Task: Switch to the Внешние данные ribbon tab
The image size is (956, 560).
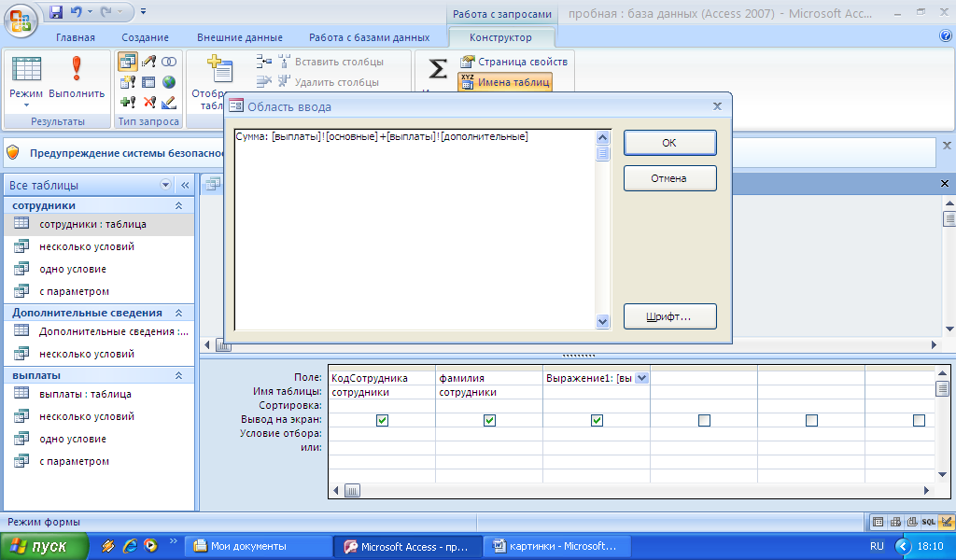Action: point(240,37)
